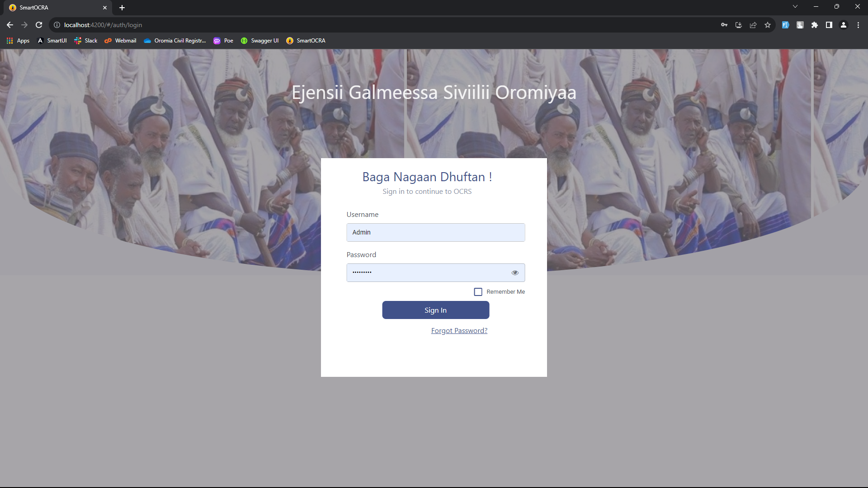Open the blue translate extension icon
The image size is (868, 488).
click(x=786, y=25)
